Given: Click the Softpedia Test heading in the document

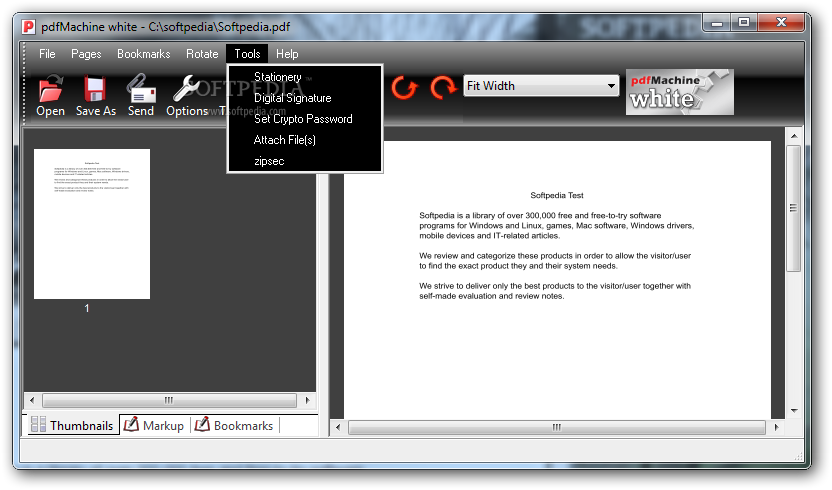Looking at the screenshot, I should (x=557, y=195).
